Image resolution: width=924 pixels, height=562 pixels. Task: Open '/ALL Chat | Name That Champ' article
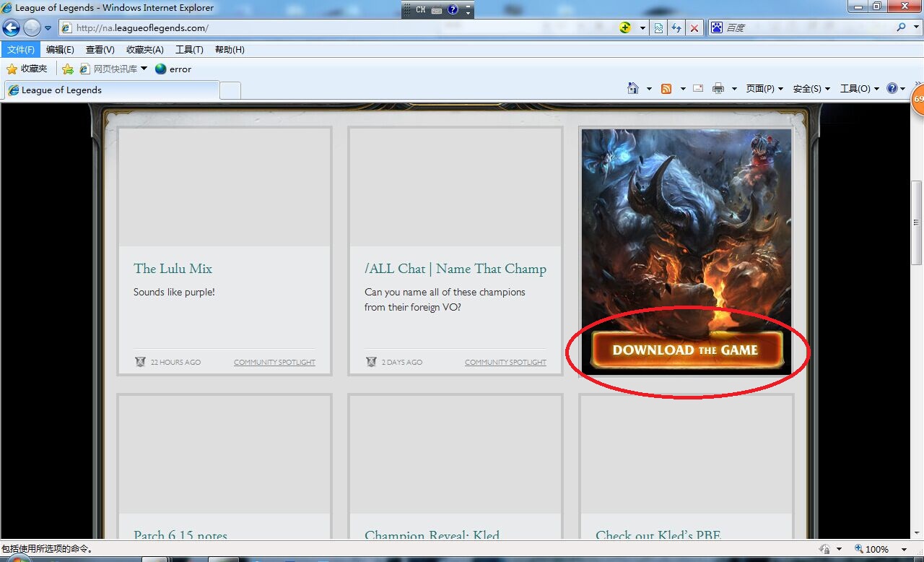tap(456, 269)
